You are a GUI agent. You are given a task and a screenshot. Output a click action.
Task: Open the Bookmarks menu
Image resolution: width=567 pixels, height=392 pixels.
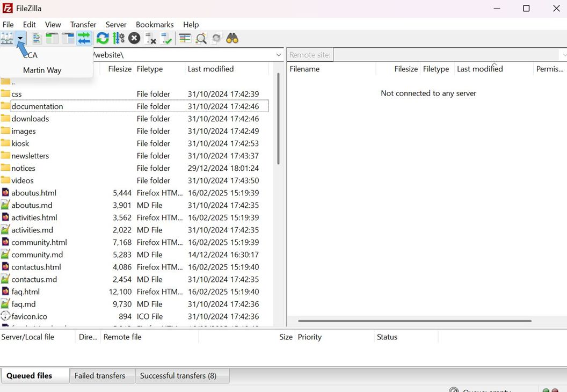click(x=155, y=25)
